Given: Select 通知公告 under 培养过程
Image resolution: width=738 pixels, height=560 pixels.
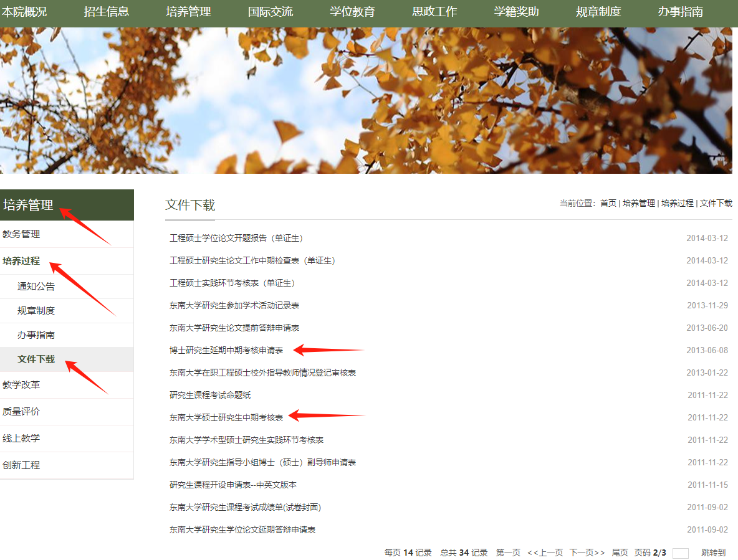Looking at the screenshot, I should 36,287.
